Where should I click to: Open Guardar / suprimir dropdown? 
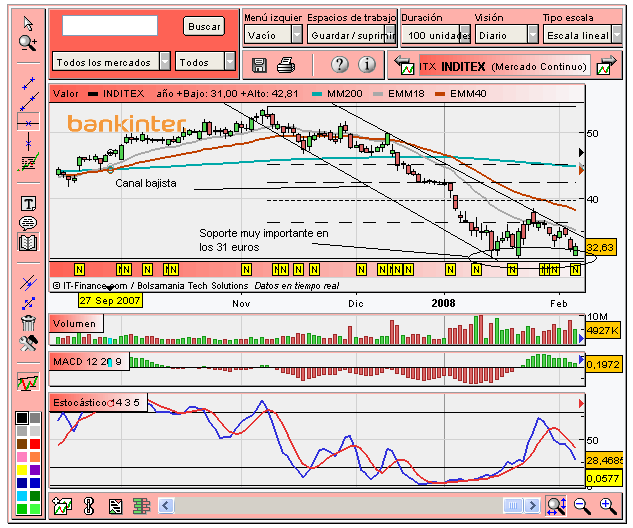[x=352, y=35]
